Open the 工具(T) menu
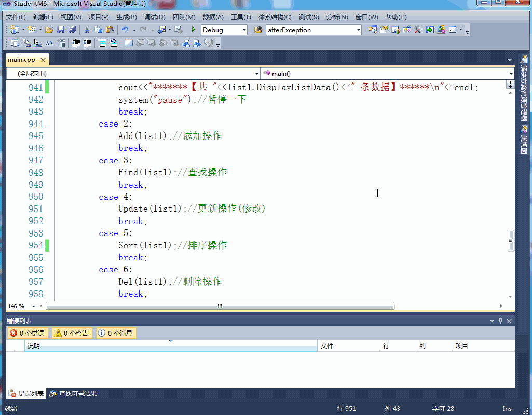Image resolution: width=532 pixels, height=415 pixels. [x=241, y=17]
